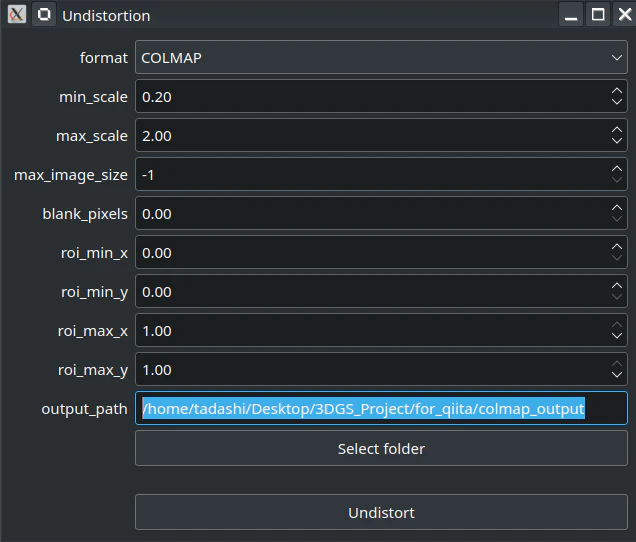Click the max_image_size label

click(71, 175)
